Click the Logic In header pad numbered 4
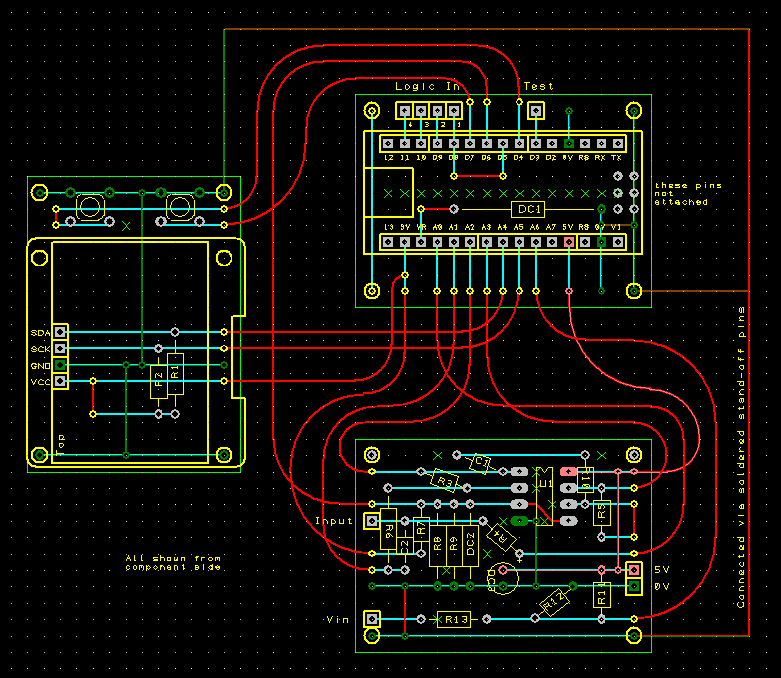The width and height of the screenshot is (781, 678). [404, 111]
